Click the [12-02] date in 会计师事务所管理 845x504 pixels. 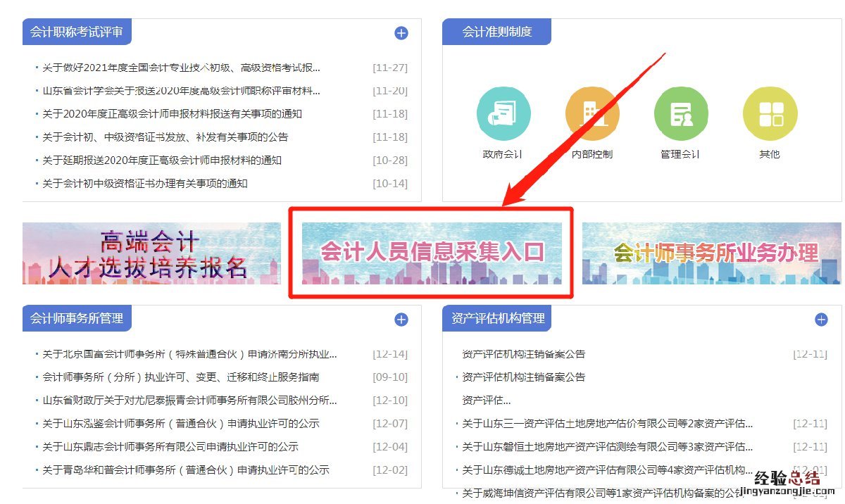pos(390,470)
